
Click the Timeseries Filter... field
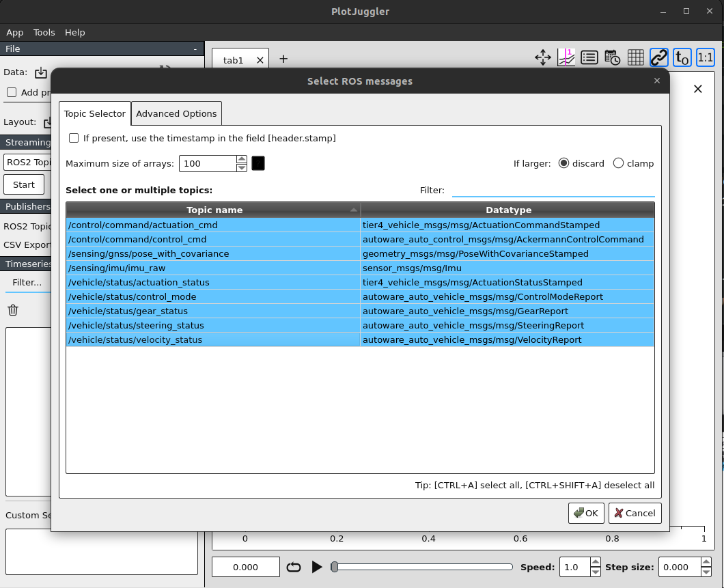[x=28, y=283]
